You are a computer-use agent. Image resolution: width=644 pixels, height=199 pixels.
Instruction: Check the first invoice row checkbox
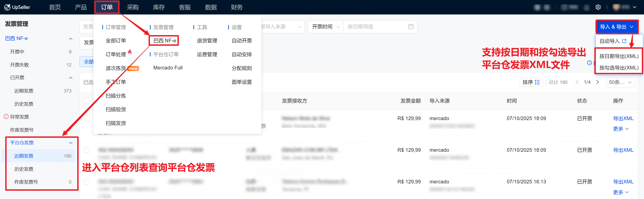87,118
